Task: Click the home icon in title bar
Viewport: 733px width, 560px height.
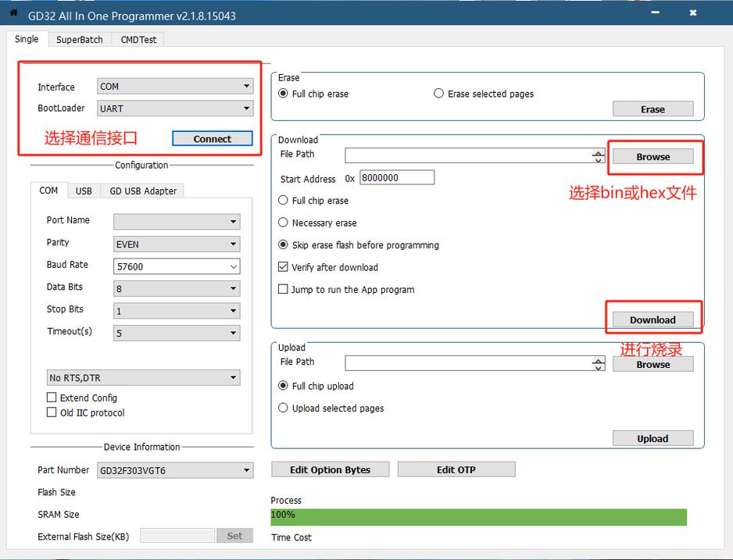Action: [x=13, y=13]
